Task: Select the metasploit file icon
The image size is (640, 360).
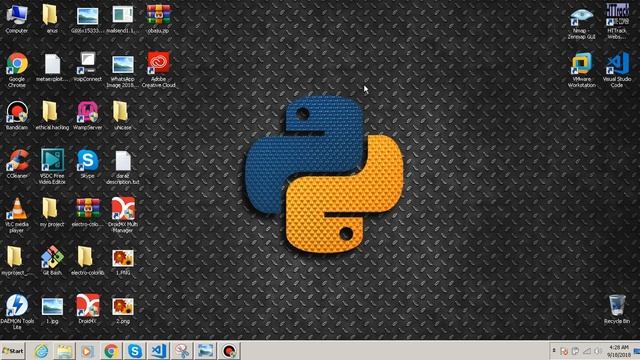Action: click(x=52, y=67)
